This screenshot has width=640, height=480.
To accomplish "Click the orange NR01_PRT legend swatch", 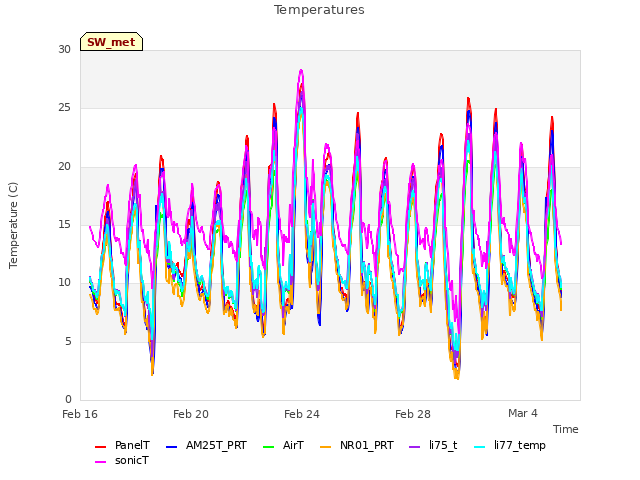I will click(326, 447).
